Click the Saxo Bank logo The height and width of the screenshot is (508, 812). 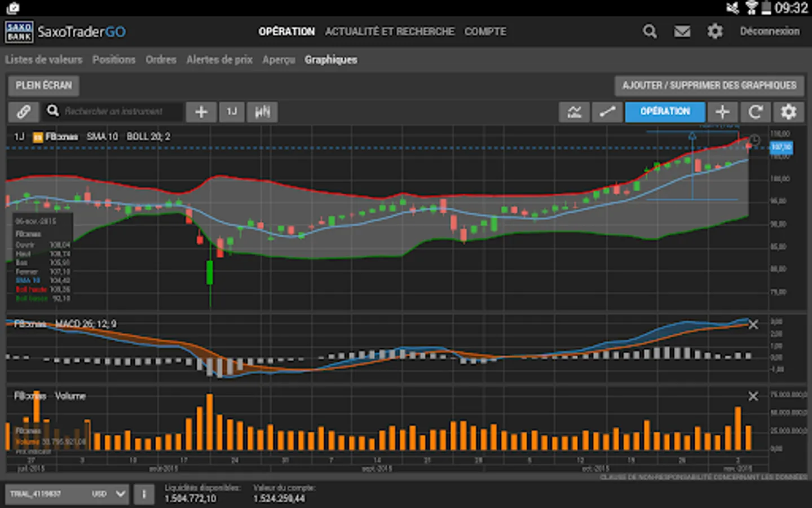19,32
